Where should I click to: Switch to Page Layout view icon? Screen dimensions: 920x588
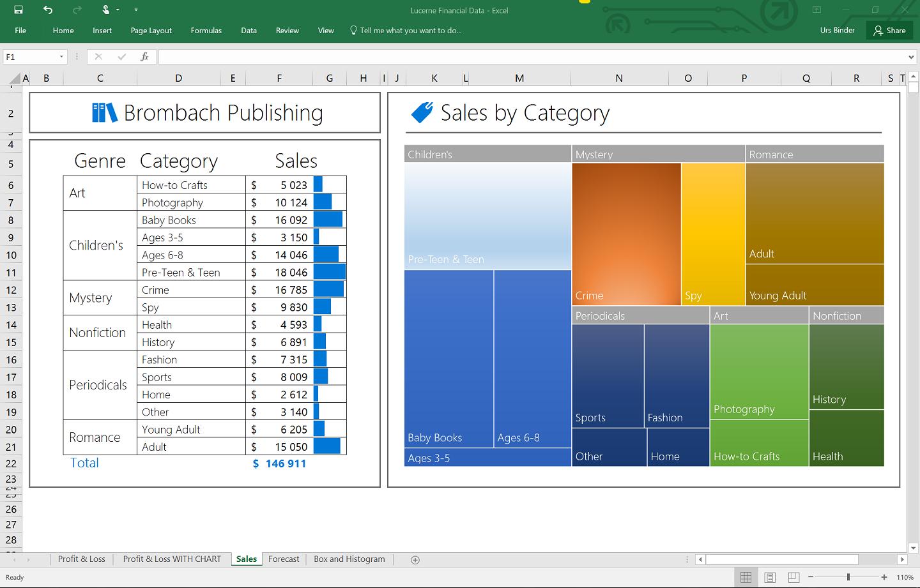click(x=770, y=577)
